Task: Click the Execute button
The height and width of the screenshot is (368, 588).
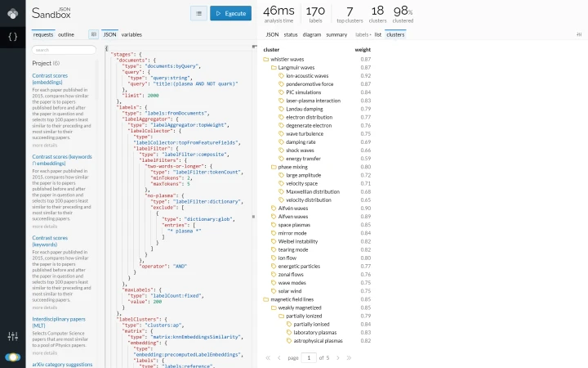Action: [230, 14]
